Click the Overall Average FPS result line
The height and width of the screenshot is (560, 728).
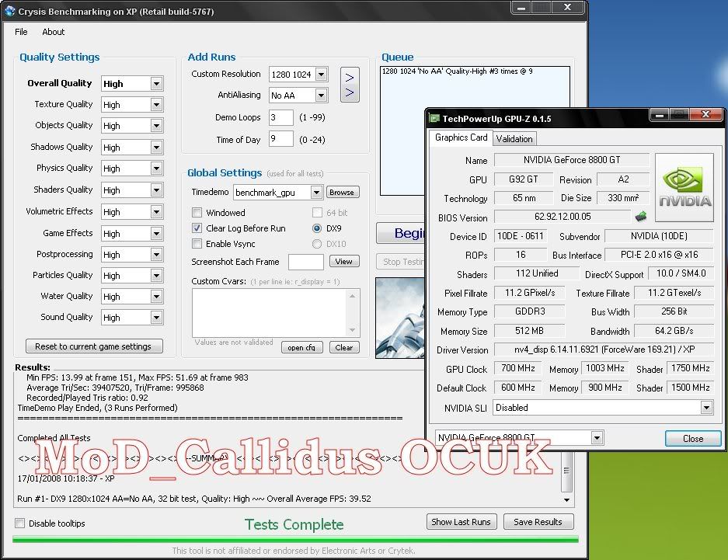coord(194,499)
